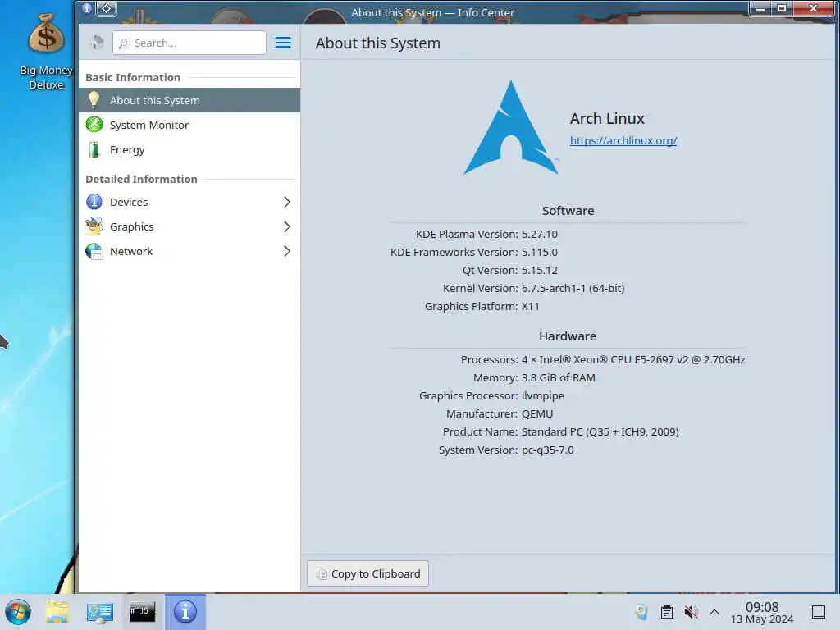This screenshot has height=630, width=840.
Task: Expand the hidden system tray icons arrow
Action: click(714, 612)
